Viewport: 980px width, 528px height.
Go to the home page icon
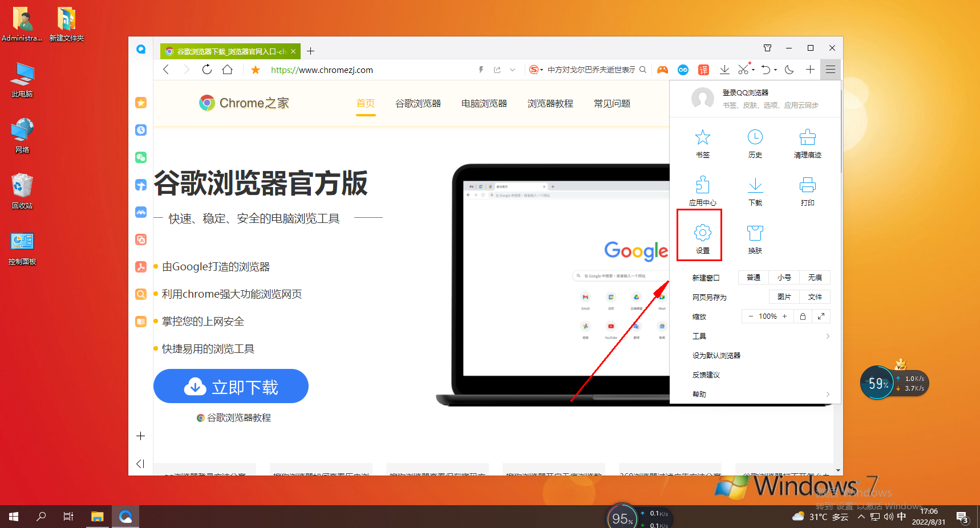pos(227,70)
